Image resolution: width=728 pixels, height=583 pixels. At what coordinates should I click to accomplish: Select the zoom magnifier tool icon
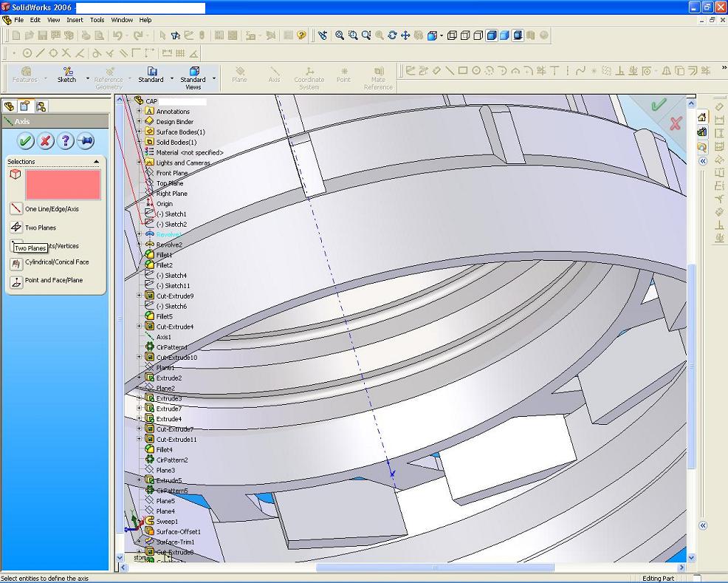pyautogui.click(x=354, y=35)
